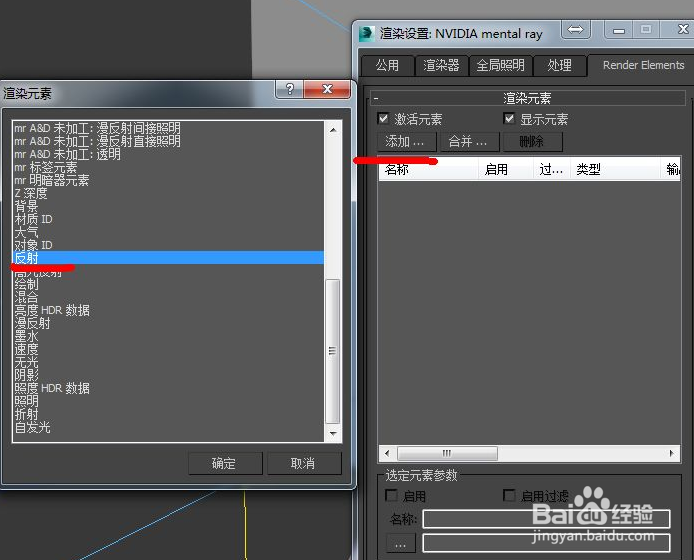Click the 类型 column header
Screen dimensions: 694x560
point(615,169)
